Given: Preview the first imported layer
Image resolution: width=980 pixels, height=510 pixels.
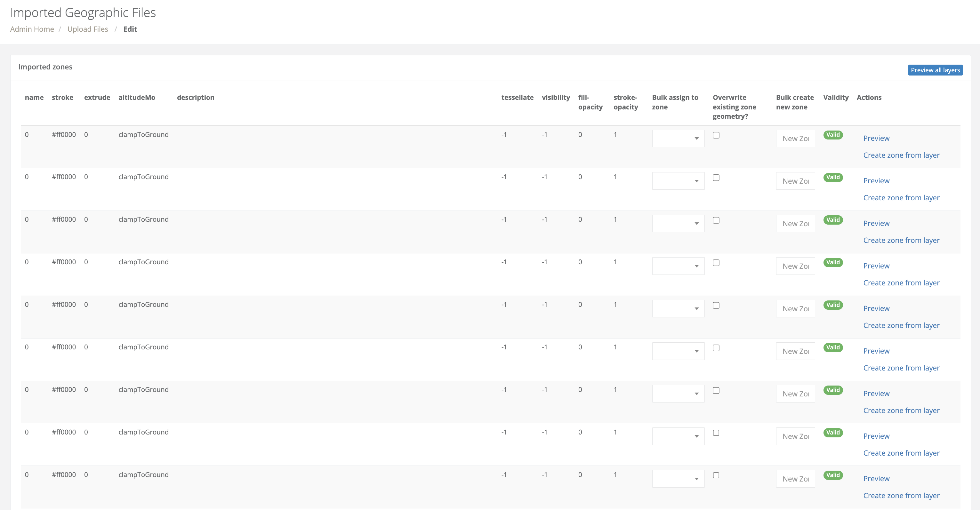Looking at the screenshot, I should click(876, 138).
